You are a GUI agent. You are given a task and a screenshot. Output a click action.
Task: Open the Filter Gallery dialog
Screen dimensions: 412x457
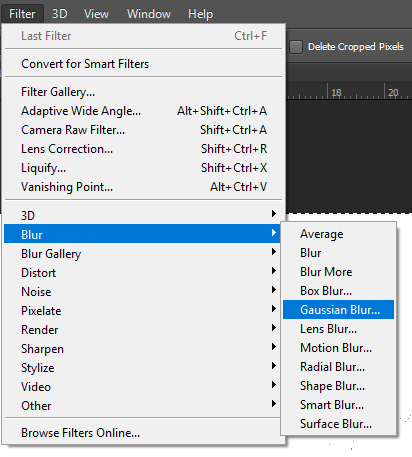(x=142, y=92)
